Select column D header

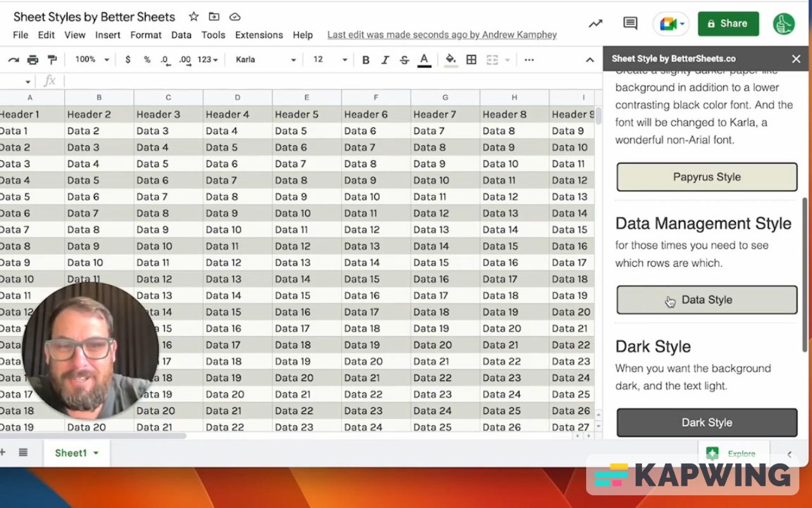click(237, 98)
